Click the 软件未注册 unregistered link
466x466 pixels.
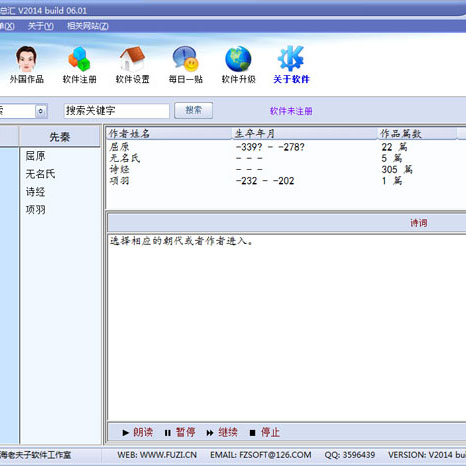pyautogui.click(x=291, y=111)
